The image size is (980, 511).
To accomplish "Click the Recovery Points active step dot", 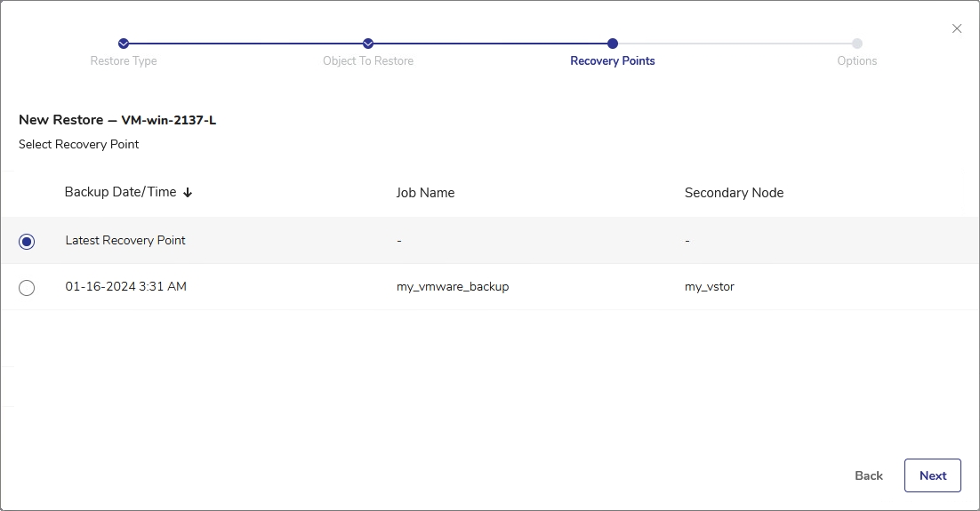I will pos(613,44).
